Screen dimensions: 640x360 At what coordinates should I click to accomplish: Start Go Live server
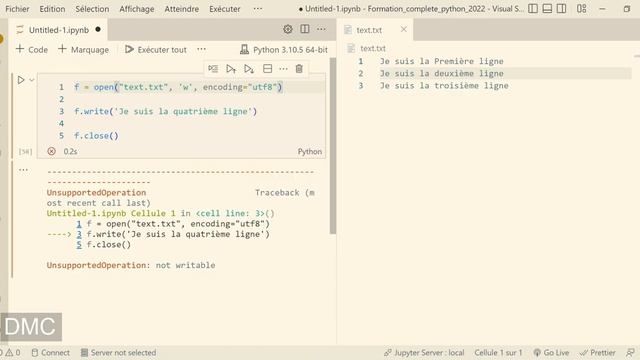pyautogui.click(x=551, y=353)
